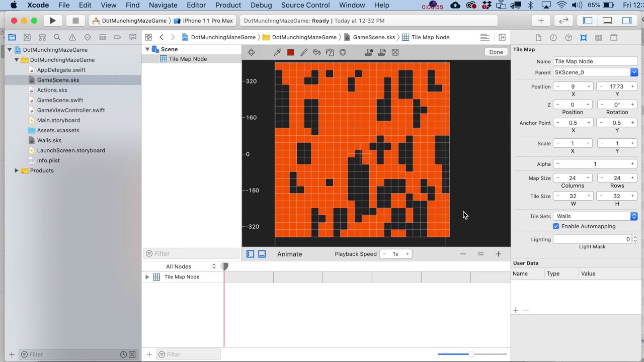
Task: Click the center-view crosshair tool in editor
Action: point(251,52)
